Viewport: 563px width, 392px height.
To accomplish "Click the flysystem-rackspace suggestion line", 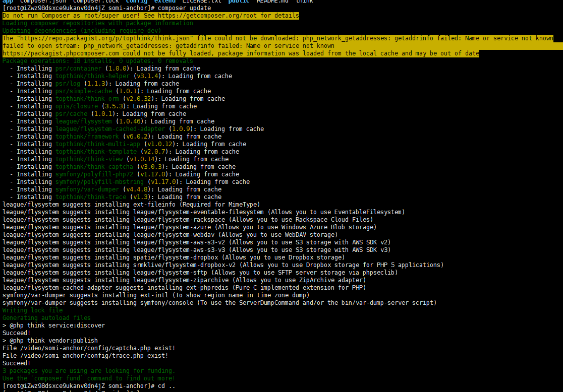I will [x=188, y=220].
